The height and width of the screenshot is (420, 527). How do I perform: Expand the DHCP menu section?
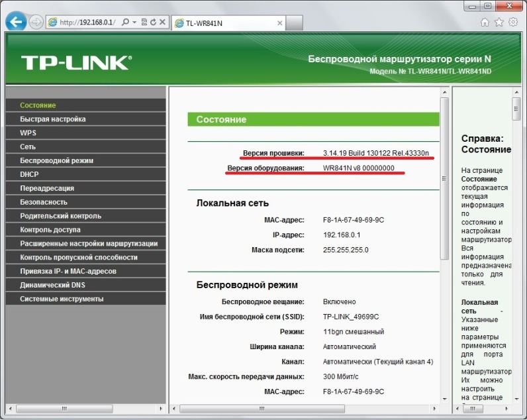85,174
